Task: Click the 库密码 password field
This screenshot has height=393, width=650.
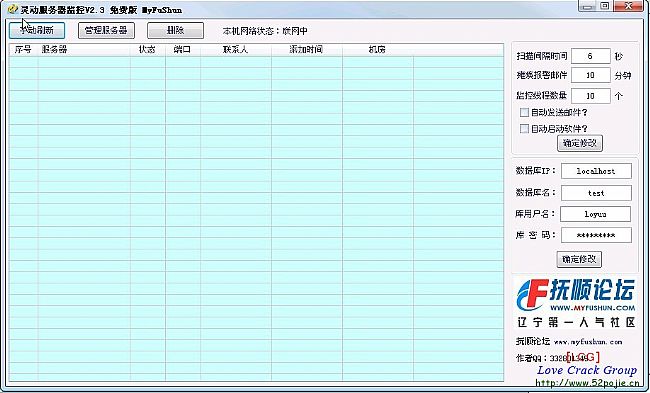Action: click(x=596, y=235)
